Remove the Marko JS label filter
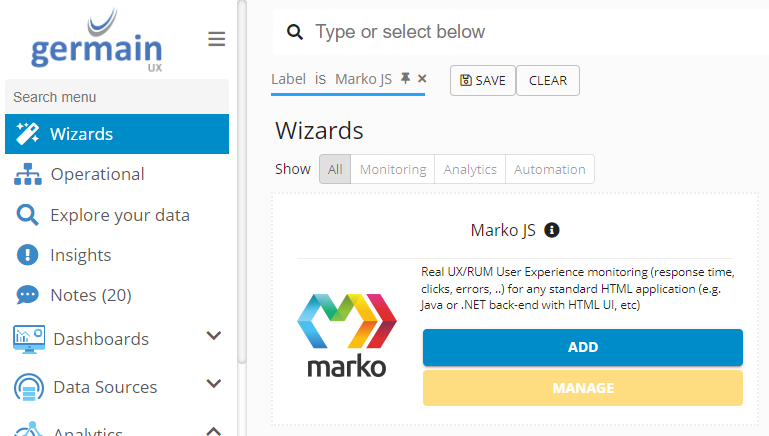The image size is (769, 436). [422, 78]
